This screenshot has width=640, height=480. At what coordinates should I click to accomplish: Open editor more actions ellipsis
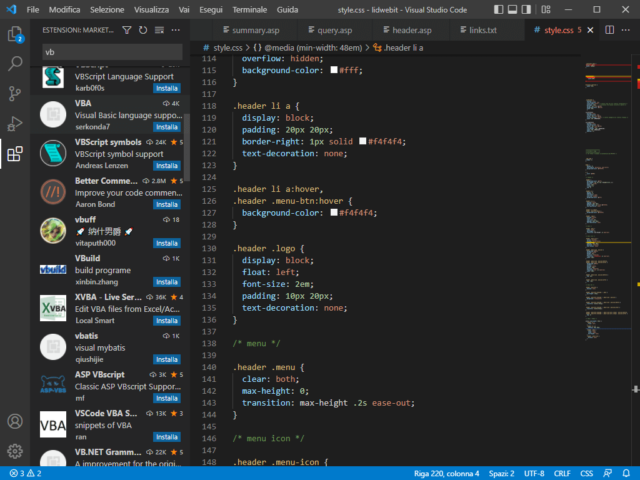tap(625, 30)
